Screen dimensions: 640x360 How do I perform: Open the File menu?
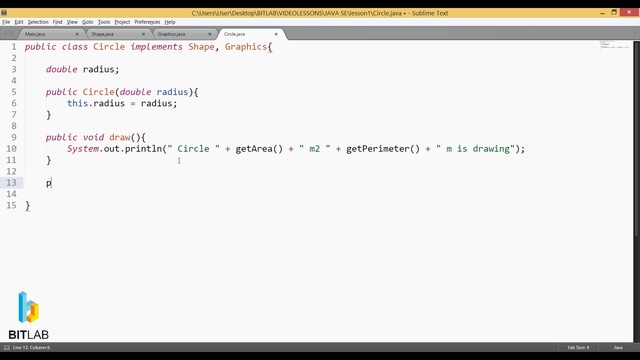click(6, 22)
